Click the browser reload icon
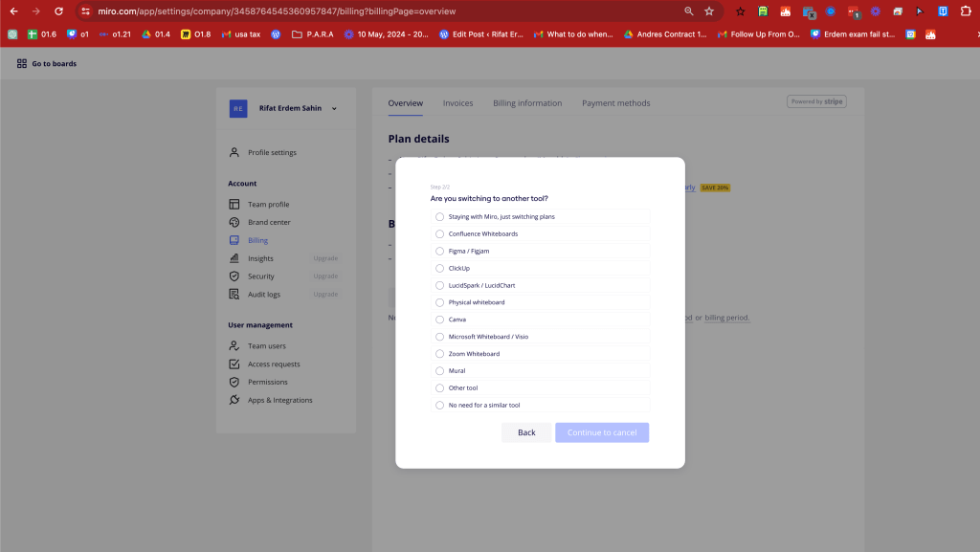This screenshot has width=980, height=552. 58,11
